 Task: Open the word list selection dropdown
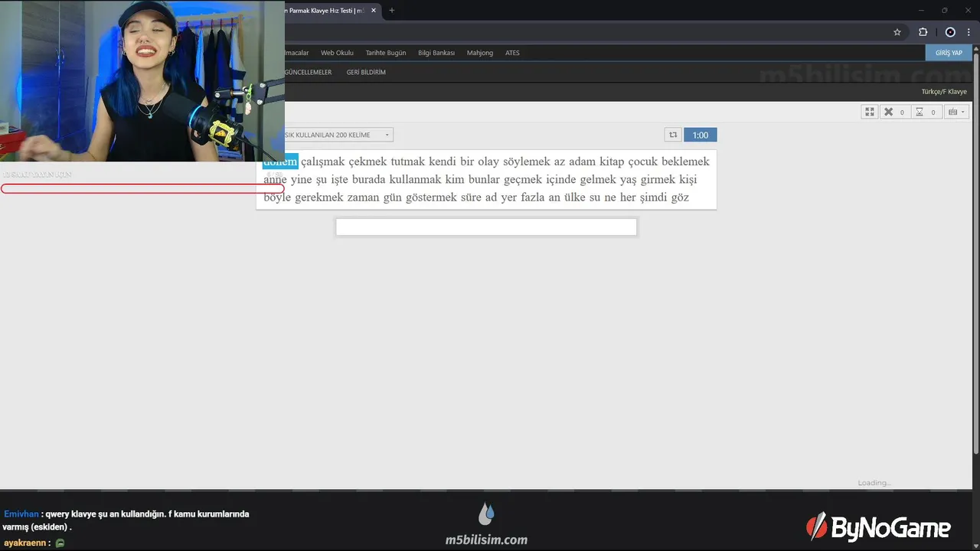338,135
